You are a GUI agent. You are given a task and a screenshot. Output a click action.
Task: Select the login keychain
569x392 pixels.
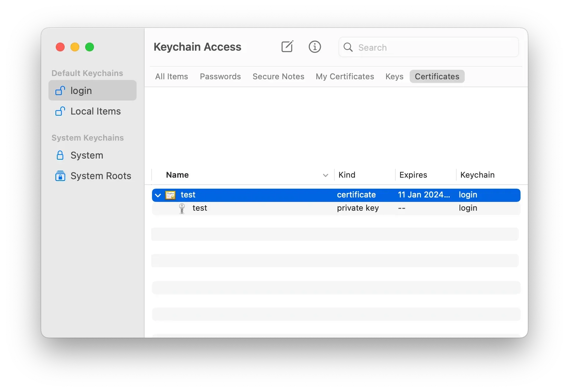[81, 90]
